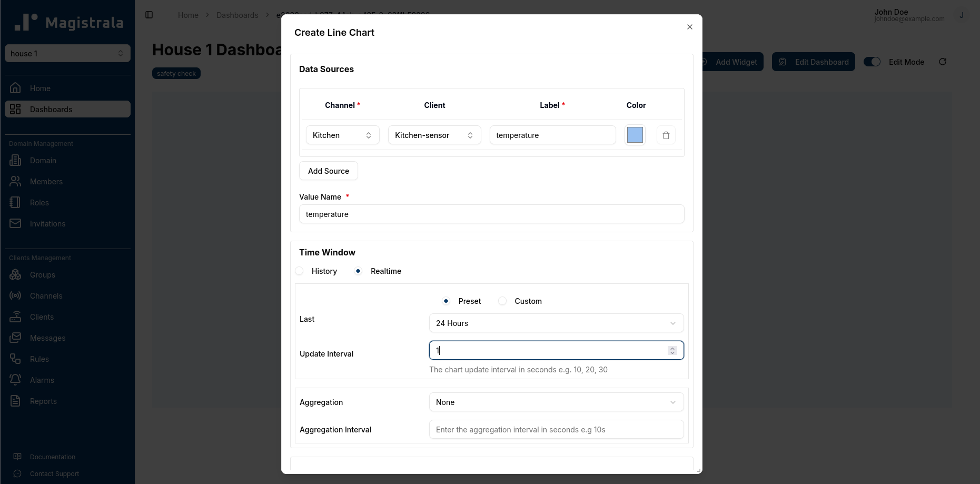980x484 pixels.
Task: Select the Custom time range option
Action: pyautogui.click(x=502, y=301)
